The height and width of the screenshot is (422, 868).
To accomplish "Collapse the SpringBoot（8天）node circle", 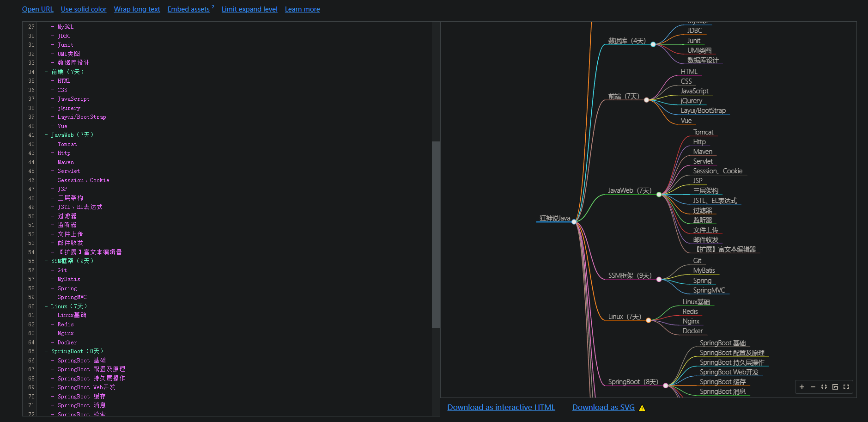I will pyautogui.click(x=666, y=385).
